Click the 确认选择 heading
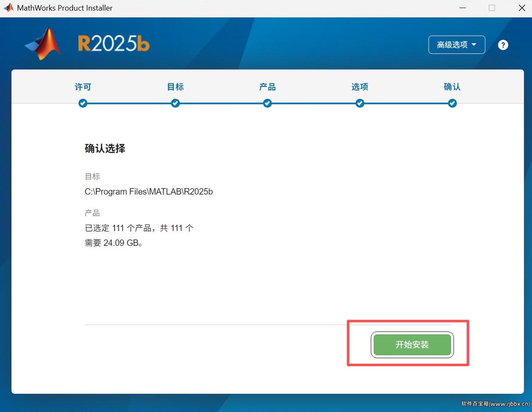 (x=105, y=148)
